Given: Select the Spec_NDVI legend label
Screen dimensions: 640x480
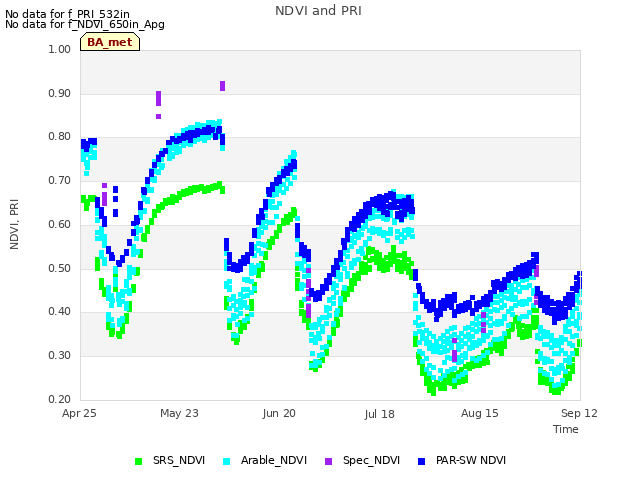Looking at the screenshot, I should (x=371, y=460).
